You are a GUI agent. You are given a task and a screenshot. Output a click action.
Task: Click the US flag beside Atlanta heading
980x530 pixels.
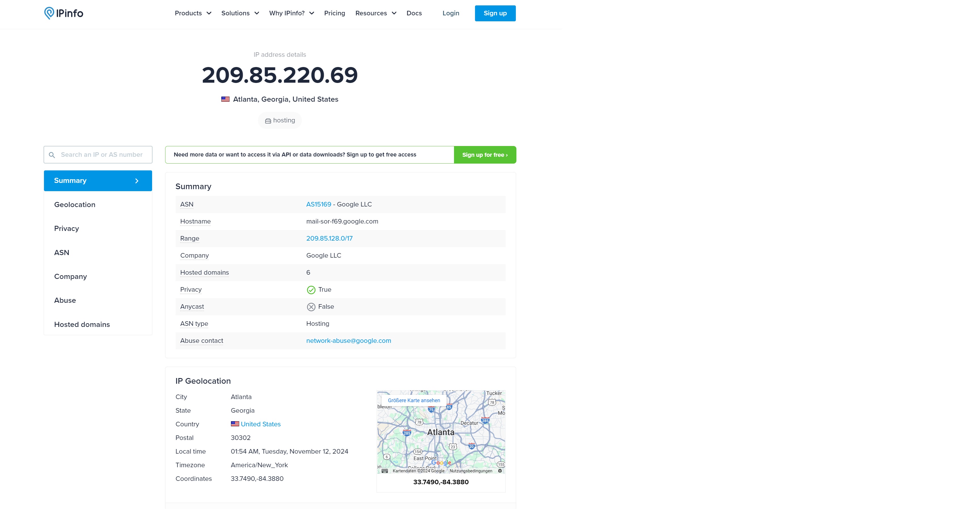(225, 99)
